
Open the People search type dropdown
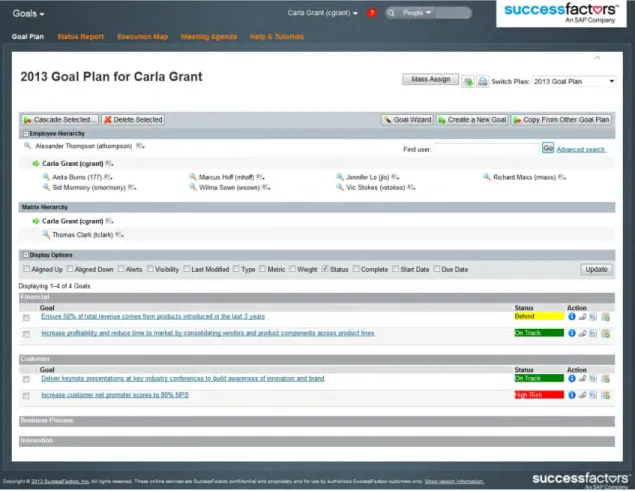pyautogui.click(x=417, y=13)
